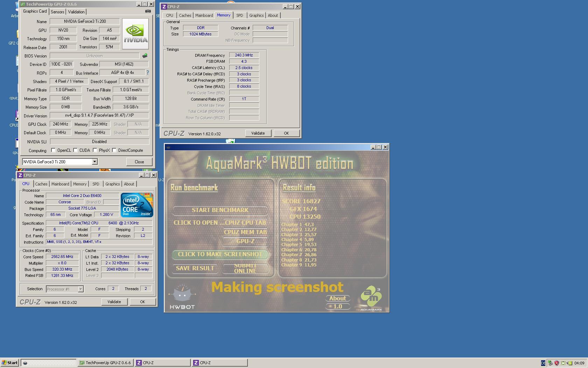Image resolution: width=588 pixels, height=368 pixels.
Task: Click the CPU-Z memory window title icon
Action: [164, 7]
